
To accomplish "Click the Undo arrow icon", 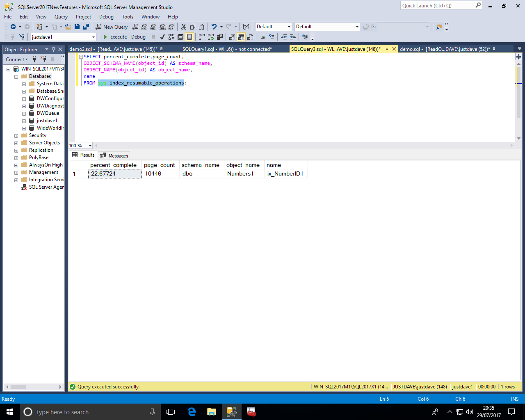I will point(214,27).
